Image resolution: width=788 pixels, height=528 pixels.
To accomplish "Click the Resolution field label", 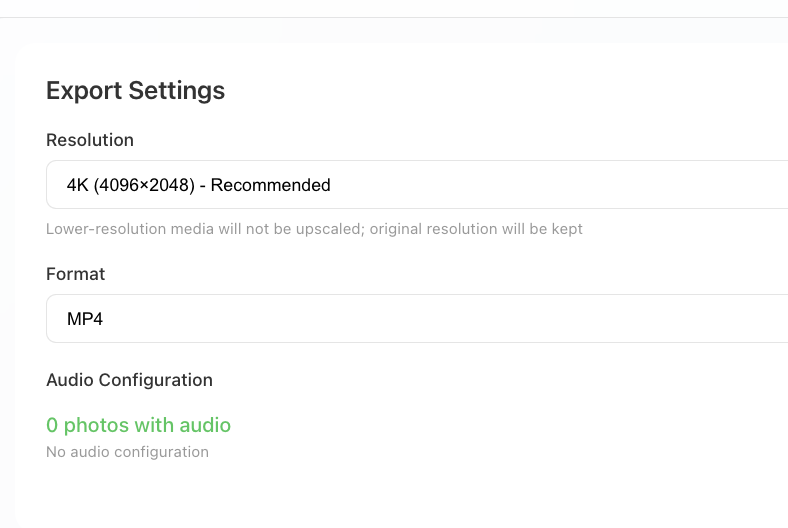I will 90,140.
